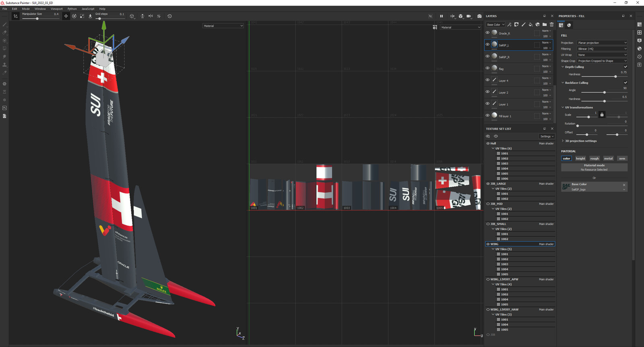Delete layer with the trash icon

click(x=551, y=25)
